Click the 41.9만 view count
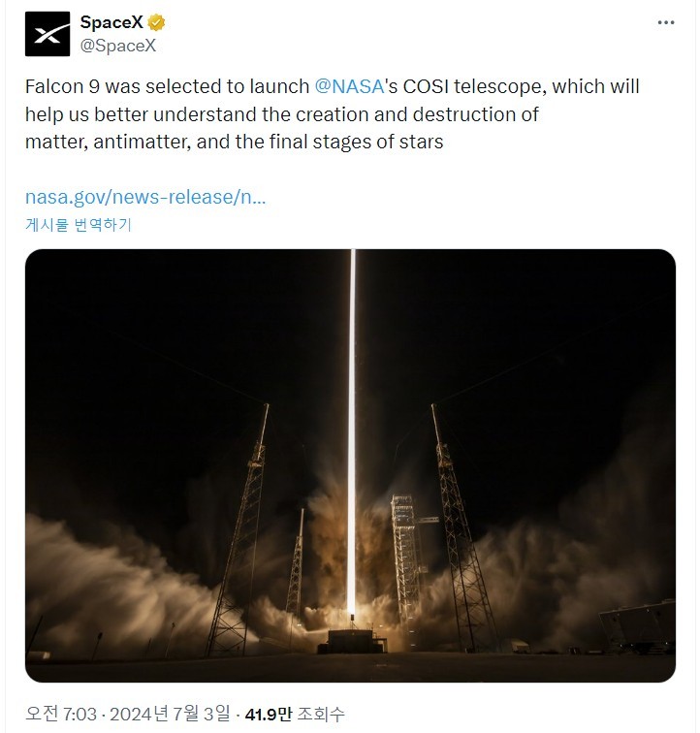Image resolution: width=700 pixels, height=733 pixels. click(268, 714)
